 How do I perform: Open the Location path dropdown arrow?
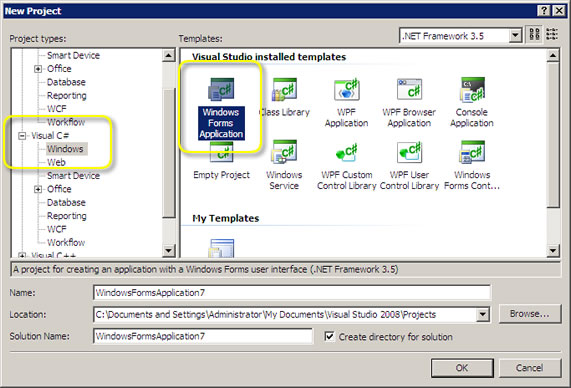(482, 314)
